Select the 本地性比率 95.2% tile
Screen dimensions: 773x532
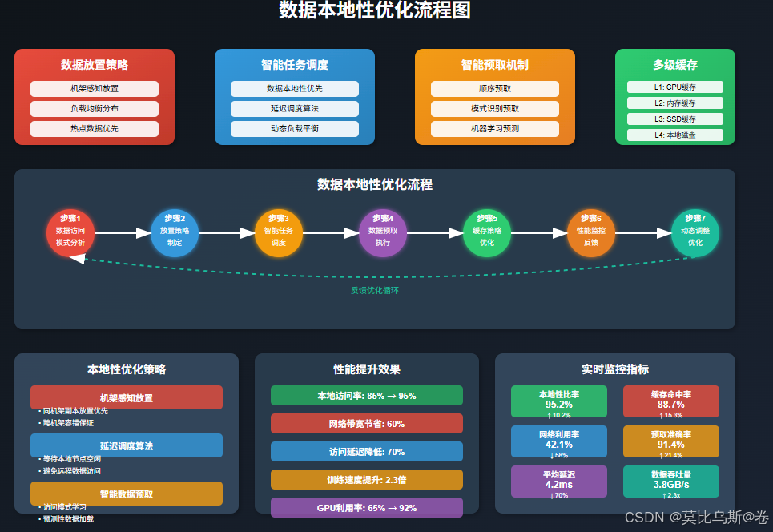pyautogui.click(x=558, y=402)
